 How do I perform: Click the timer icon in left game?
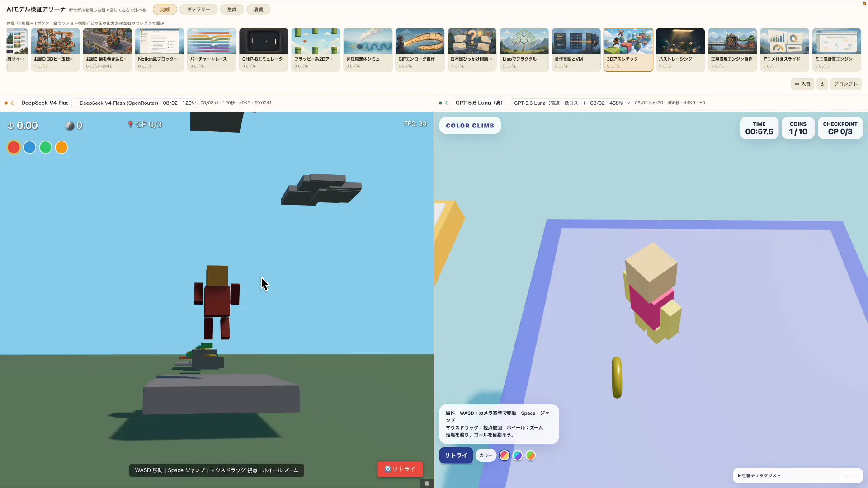point(11,126)
